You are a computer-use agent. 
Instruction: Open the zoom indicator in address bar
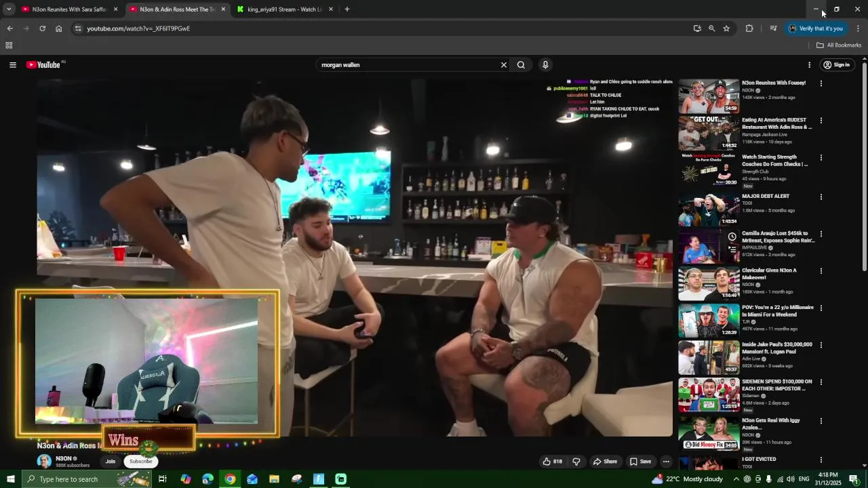click(711, 28)
